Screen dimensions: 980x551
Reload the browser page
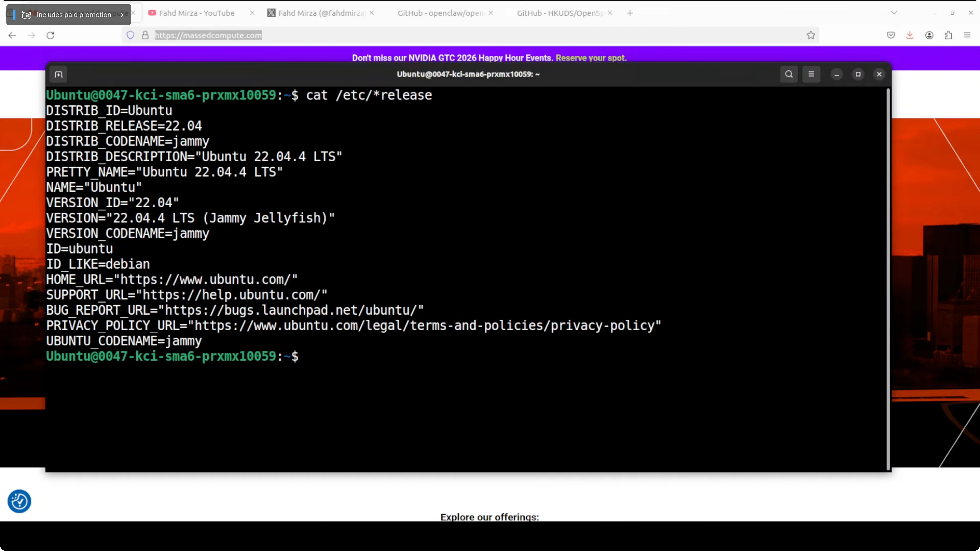[50, 35]
